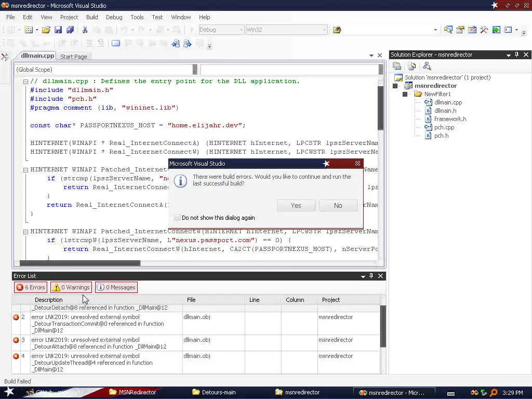Click the Find in Files icon

coord(337,30)
